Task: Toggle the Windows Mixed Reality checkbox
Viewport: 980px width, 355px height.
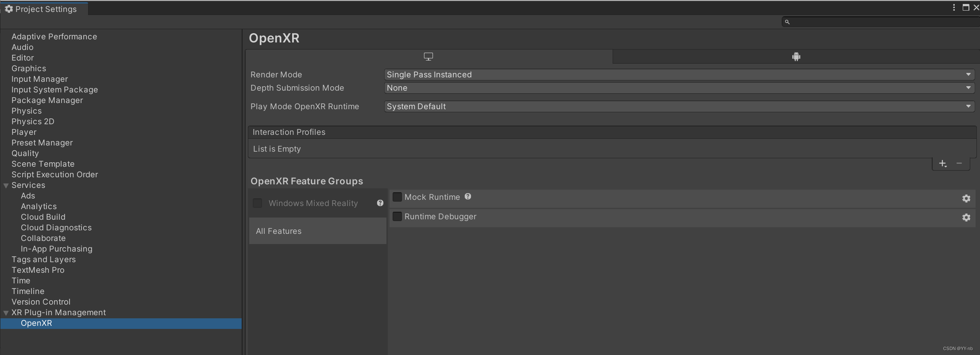Action: tap(257, 203)
